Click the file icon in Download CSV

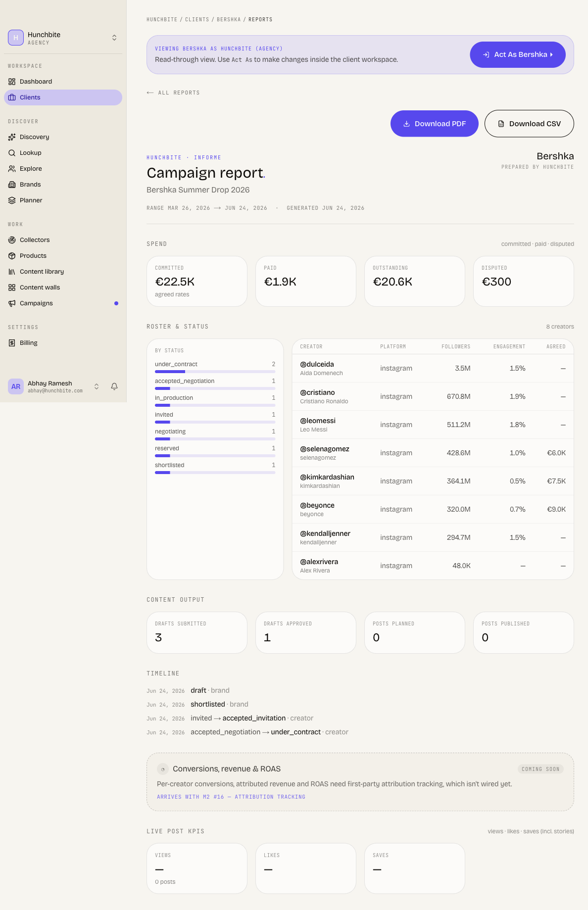point(501,124)
